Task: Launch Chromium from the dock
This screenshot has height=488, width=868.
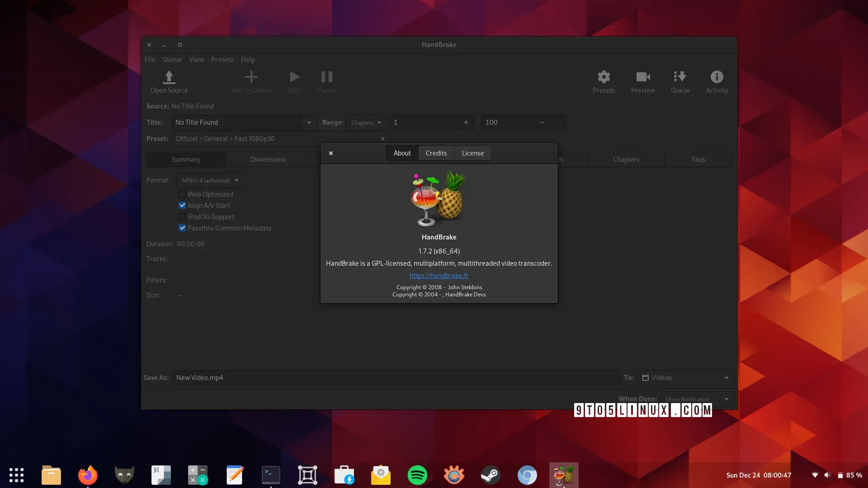Action: click(x=527, y=475)
